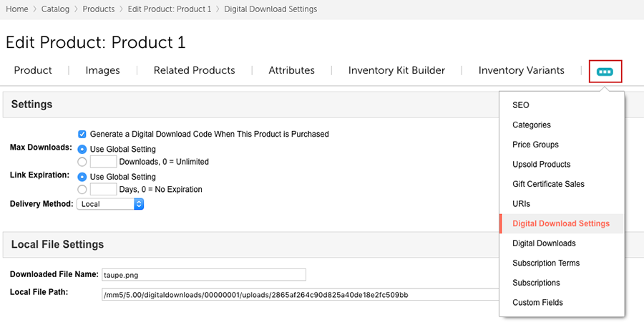Go to Products breadcrumb link
Image resolution: width=644 pixels, height=325 pixels.
(x=99, y=9)
